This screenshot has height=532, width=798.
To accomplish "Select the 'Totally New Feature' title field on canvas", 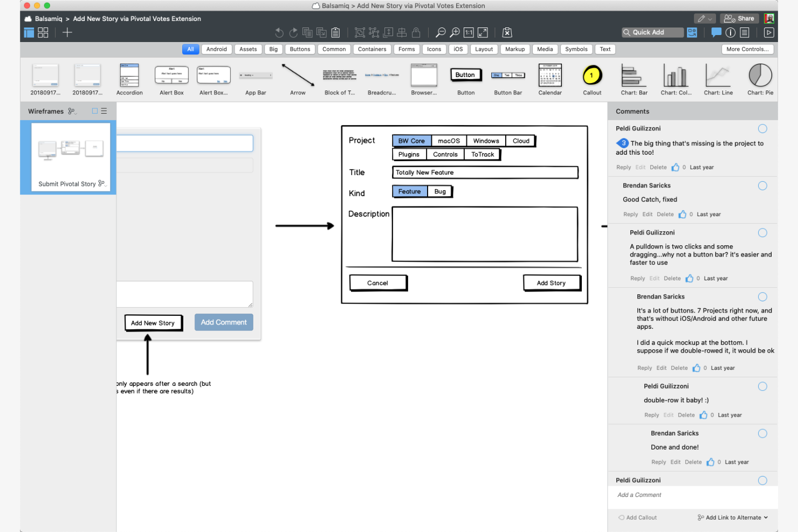I will point(485,172).
